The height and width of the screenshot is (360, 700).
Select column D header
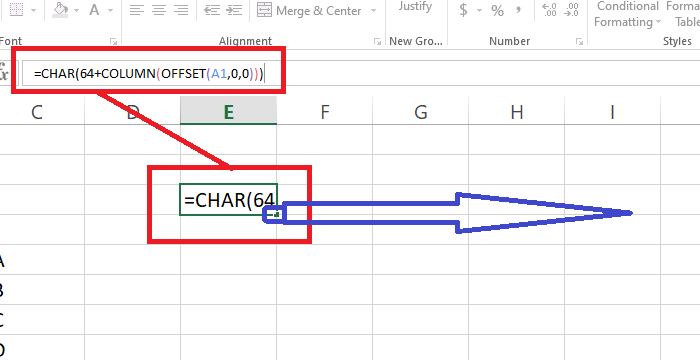(132, 112)
